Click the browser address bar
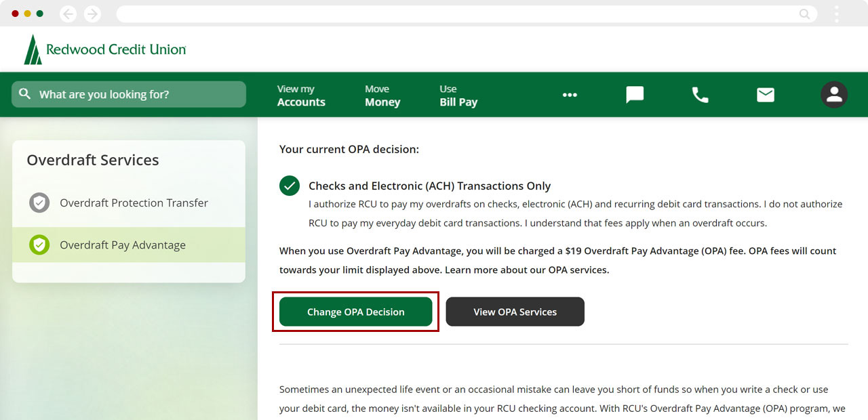 pyautogui.click(x=467, y=14)
